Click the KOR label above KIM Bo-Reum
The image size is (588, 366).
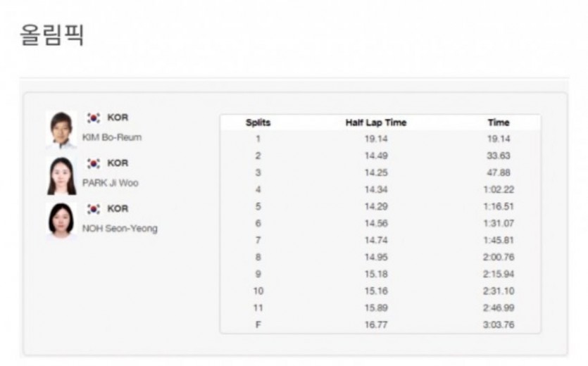pos(118,118)
